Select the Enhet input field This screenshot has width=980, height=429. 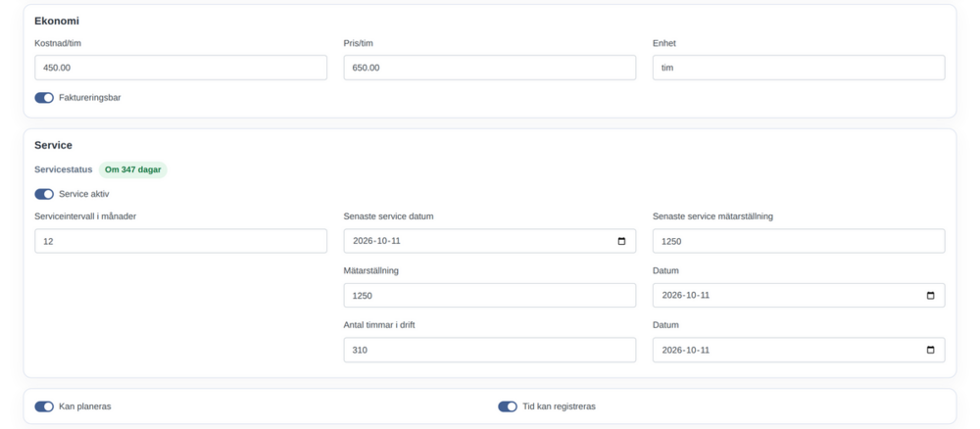799,68
